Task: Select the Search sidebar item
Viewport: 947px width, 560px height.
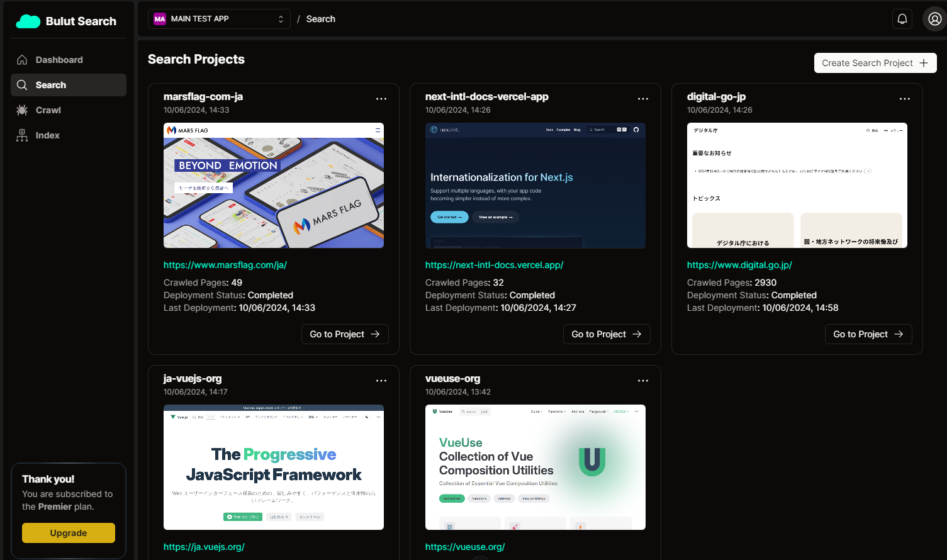Action: pos(69,85)
